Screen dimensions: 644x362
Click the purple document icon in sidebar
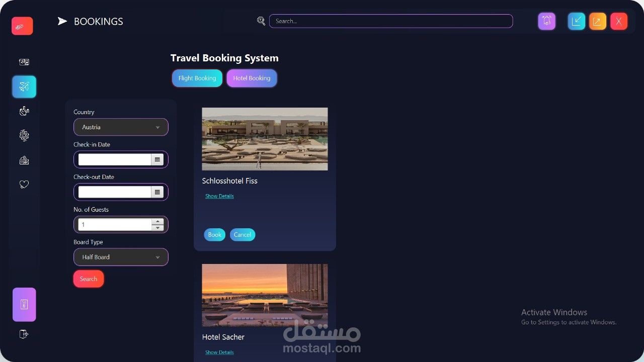point(24,305)
